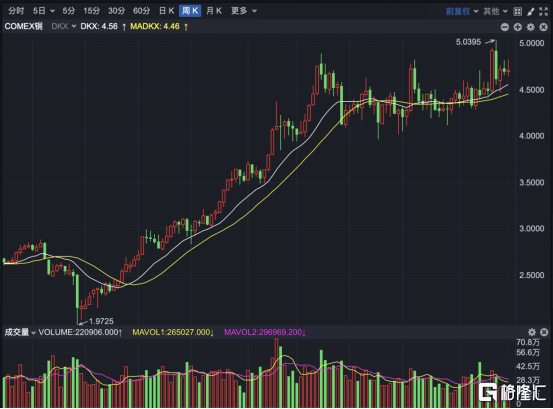Expand the 成交量 indicator dropdown

[20, 332]
